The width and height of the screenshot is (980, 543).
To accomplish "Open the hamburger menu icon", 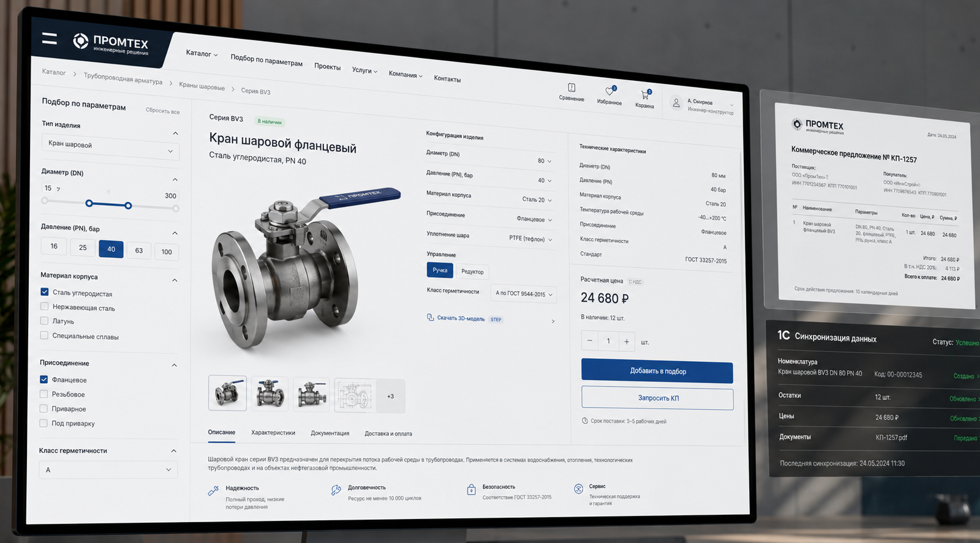I will 50,39.
